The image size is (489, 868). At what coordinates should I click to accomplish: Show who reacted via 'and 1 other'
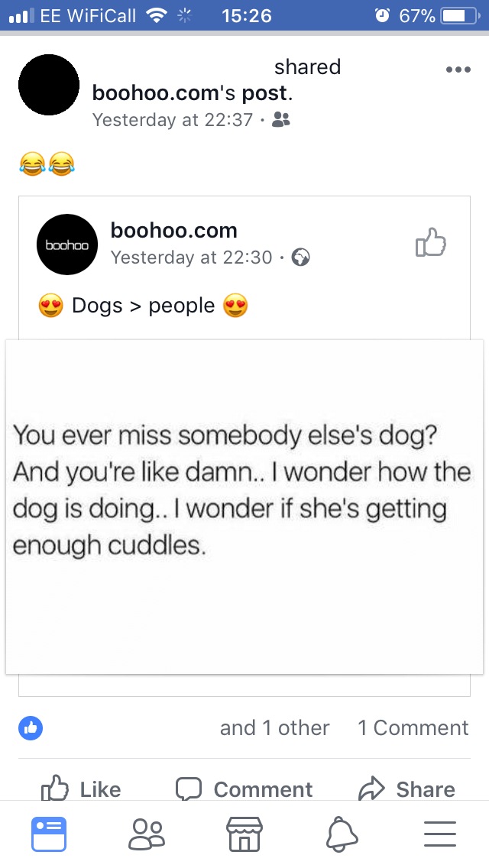tap(275, 728)
